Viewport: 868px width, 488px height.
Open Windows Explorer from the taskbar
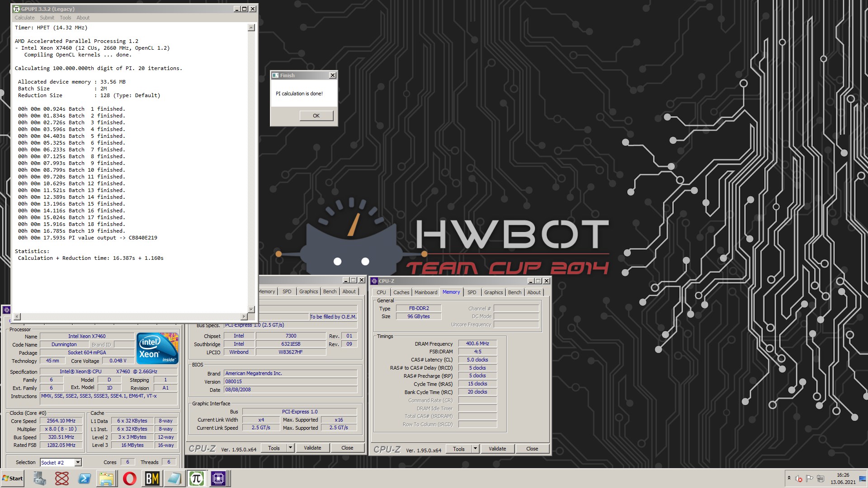106,479
